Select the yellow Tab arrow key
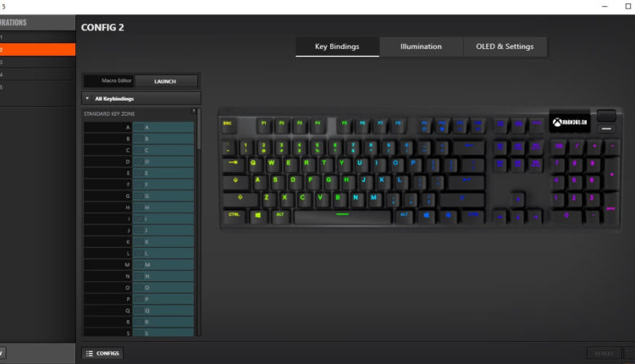 pyautogui.click(x=234, y=164)
